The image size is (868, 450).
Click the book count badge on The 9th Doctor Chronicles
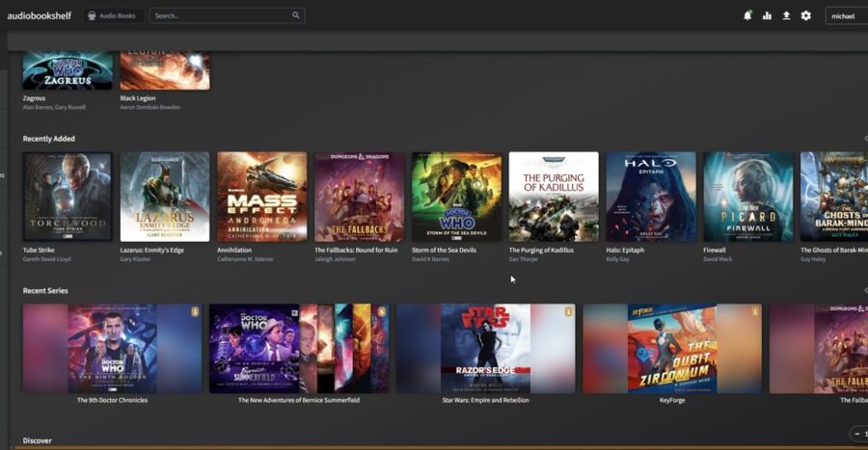tap(195, 312)
